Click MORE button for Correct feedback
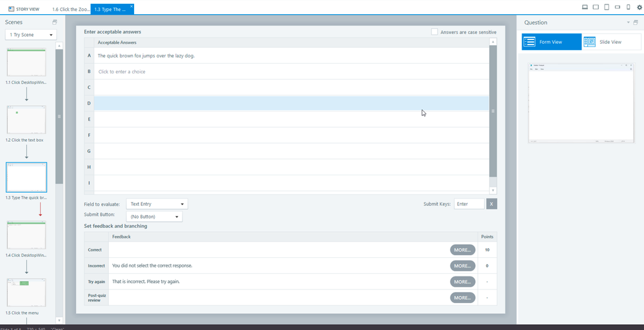644x330 pixels. pos(462,250)
